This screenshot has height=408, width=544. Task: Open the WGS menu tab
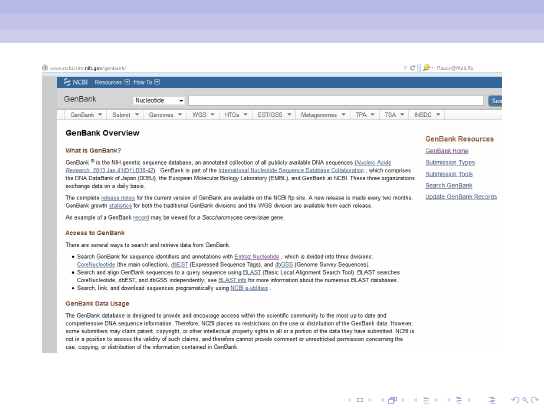203,115
